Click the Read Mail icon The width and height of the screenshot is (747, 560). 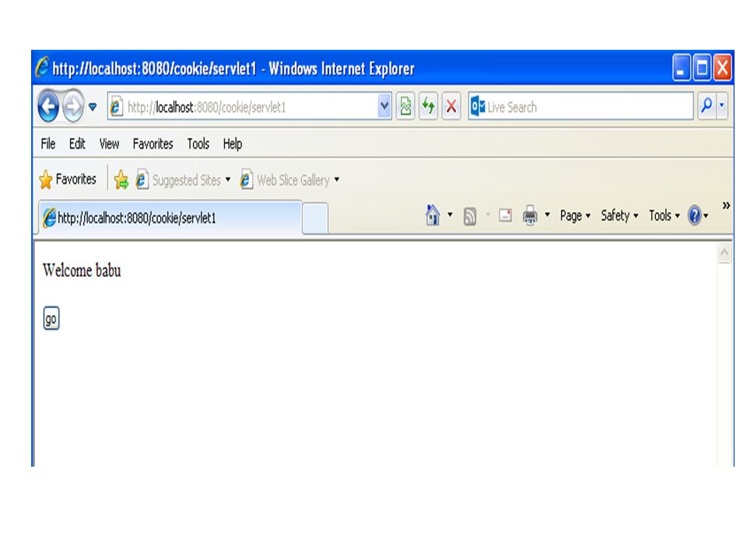coord(505,215)
